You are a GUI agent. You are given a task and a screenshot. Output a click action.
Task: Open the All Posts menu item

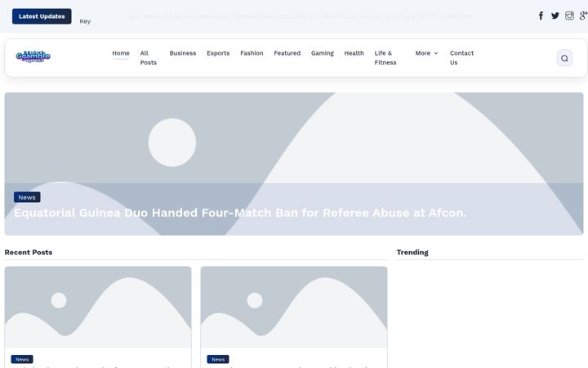[x=148, y=58]
